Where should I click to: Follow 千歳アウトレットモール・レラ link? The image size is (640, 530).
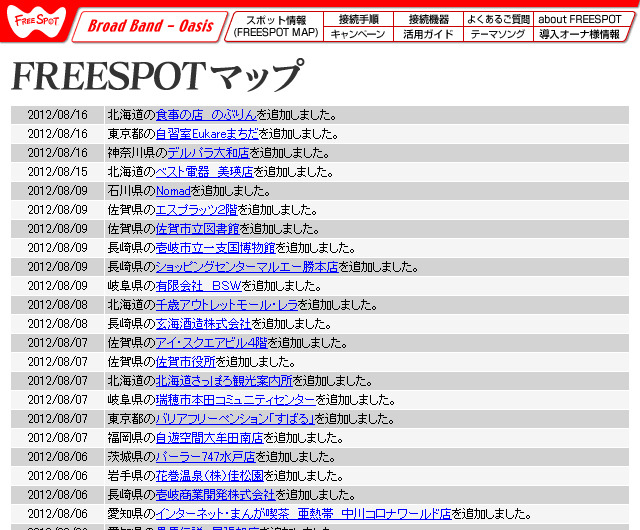click(x=227, y=305)
